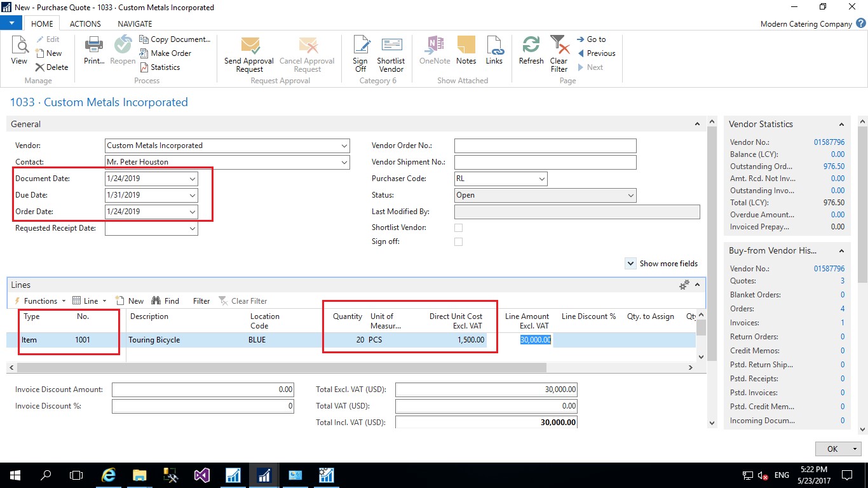Switch to the NAVIGATE tab
868x488 pixels.
coord(135,24)
